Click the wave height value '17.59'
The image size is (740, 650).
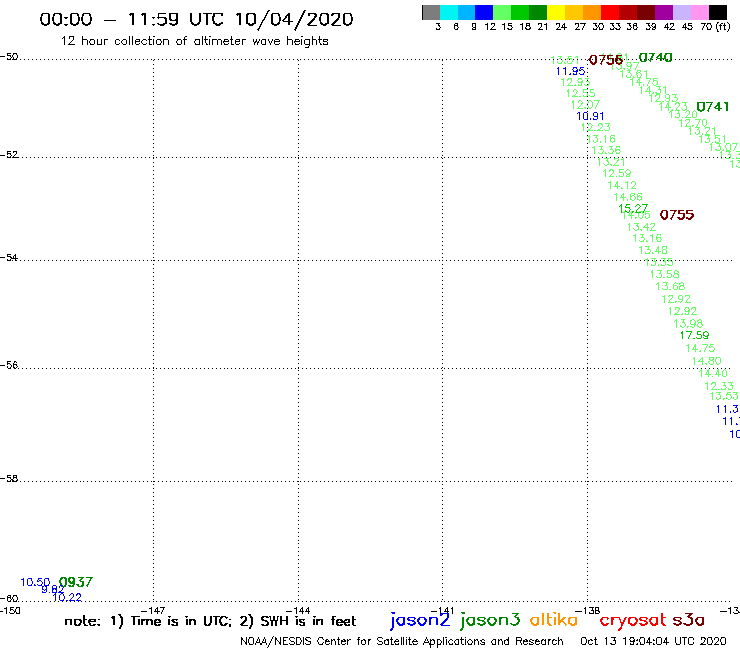tap(694, 335)
